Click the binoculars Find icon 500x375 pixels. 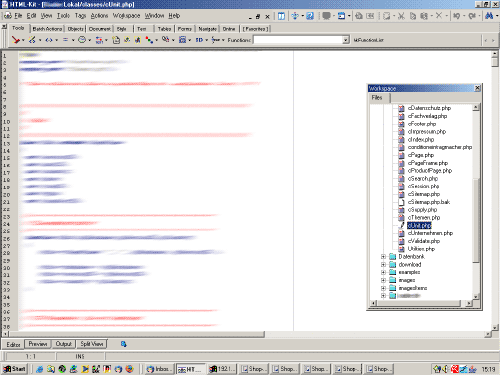[x=489, y=16]
